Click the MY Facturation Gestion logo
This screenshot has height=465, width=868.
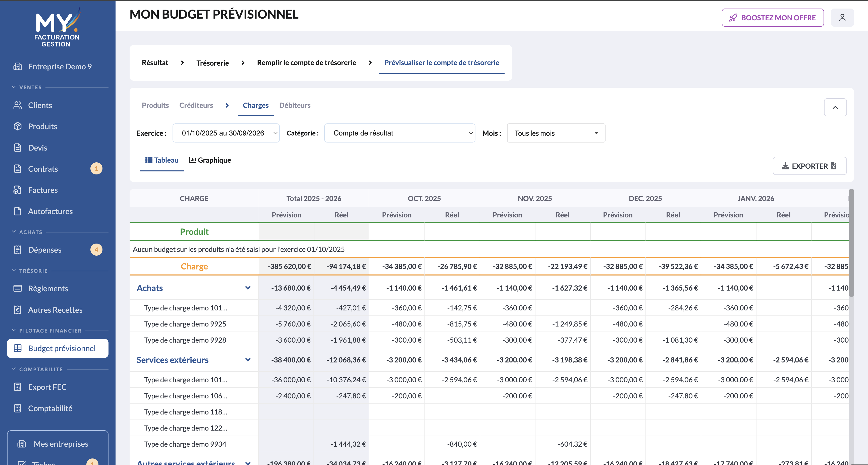(57, 27)
